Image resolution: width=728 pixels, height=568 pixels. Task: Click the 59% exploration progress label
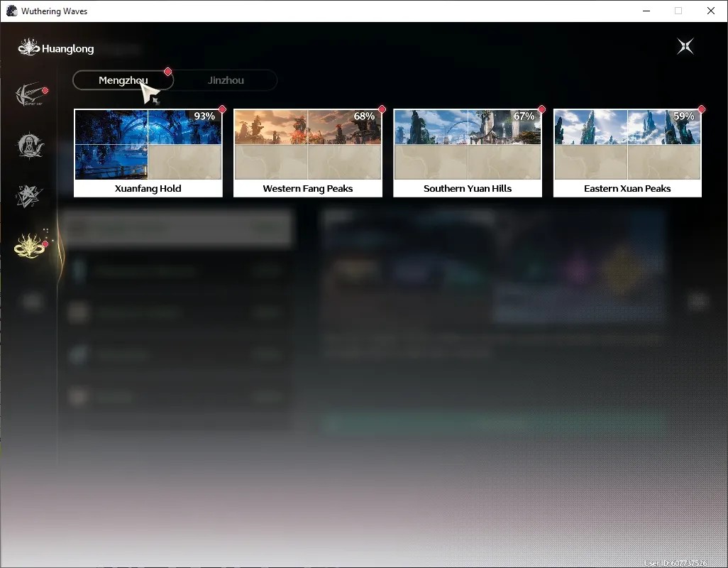(684, 116)
